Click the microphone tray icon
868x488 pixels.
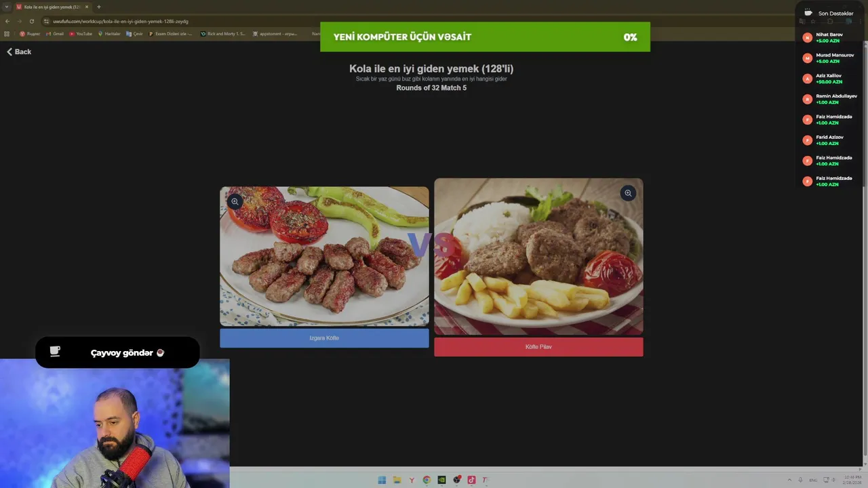point(800,480)
